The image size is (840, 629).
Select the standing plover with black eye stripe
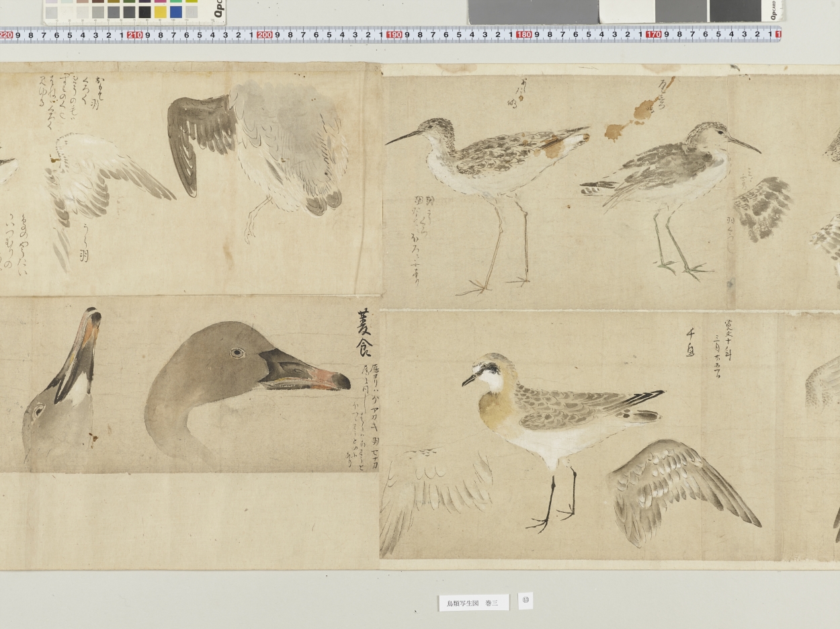(563, 442)
